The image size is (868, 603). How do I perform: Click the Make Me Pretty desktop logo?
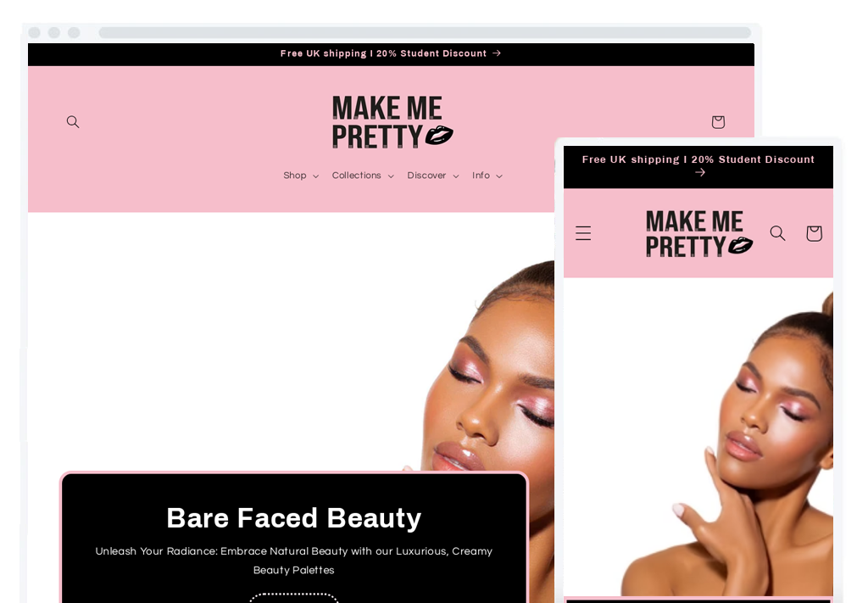392,120
